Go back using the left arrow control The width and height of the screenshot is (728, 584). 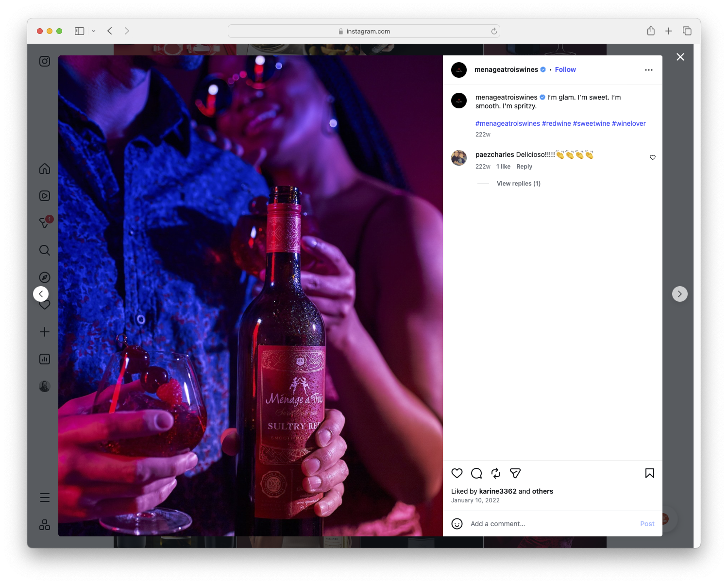41,294
